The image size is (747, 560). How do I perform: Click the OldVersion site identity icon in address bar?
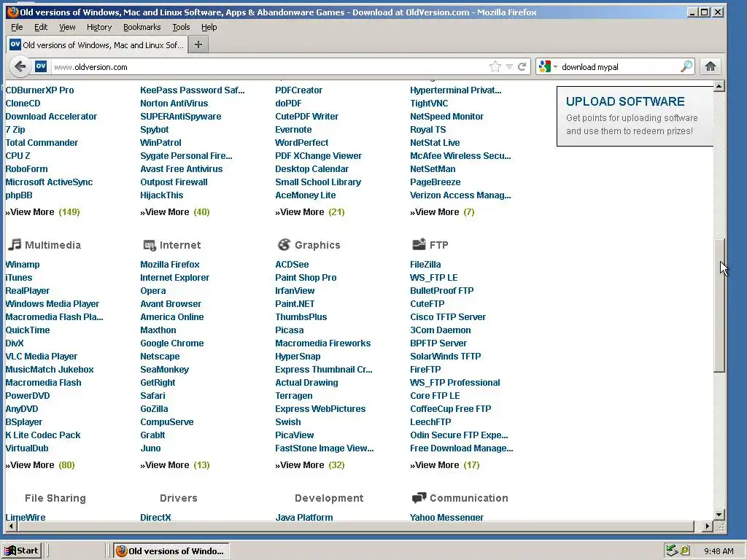tap(41, 66)
